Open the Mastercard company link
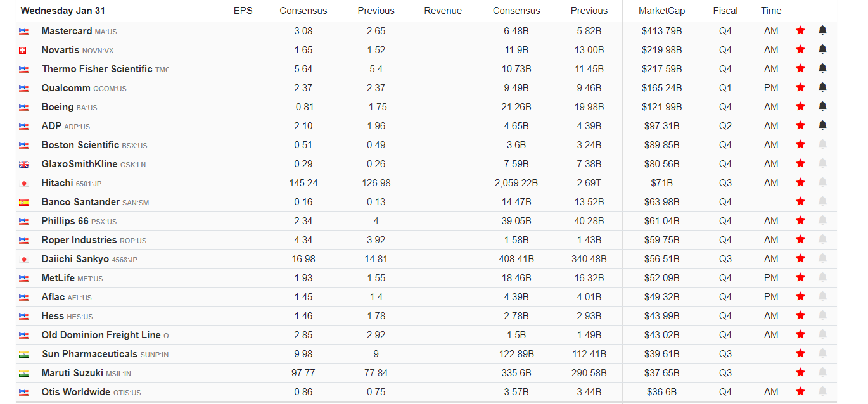This screenshot has height=404, width=868. click(67, 31)
